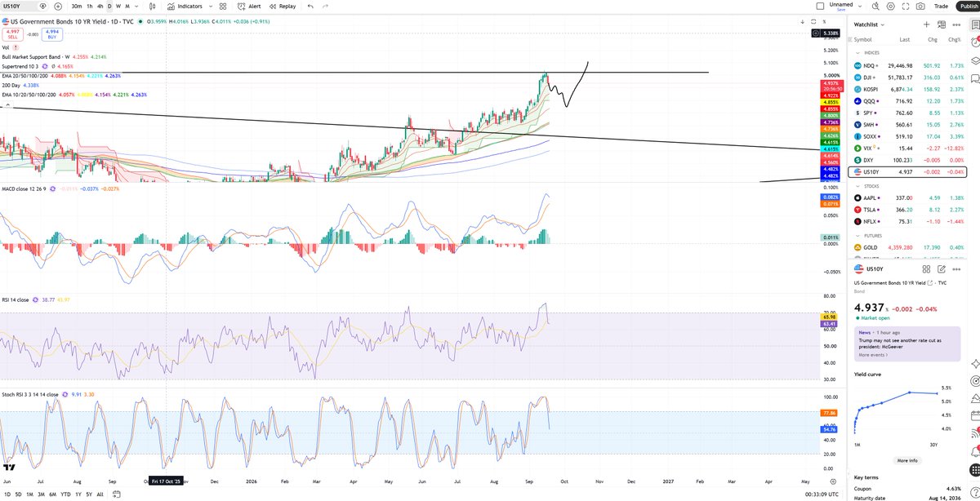Image resolution: width=980 pixels, height=501 pixels.
Task: Start bar Replay mode
Action: pyautogui.click(x=282, y=6)
